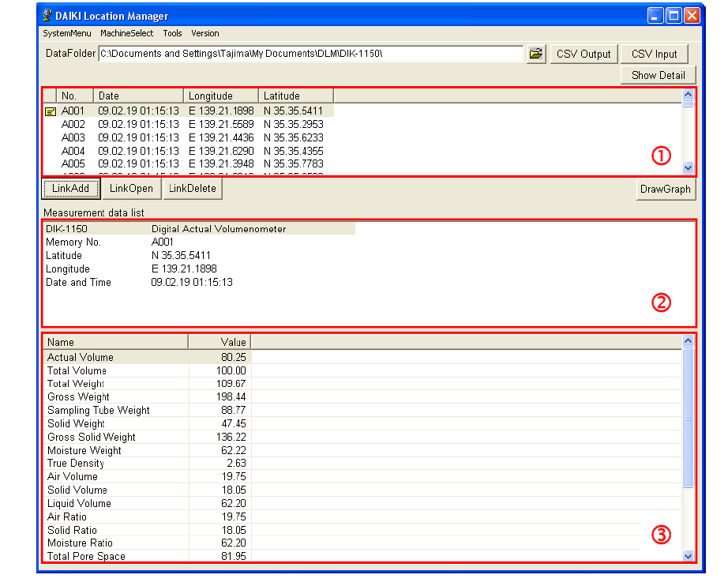Screen dimensions: 728x586
Task: Click the record icon beside row A001
Action: 51,111
